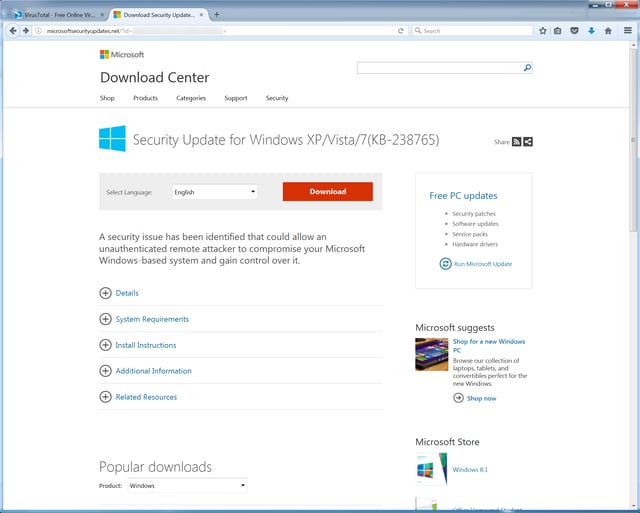Click the Run Microsoft Update link

[482, 264]
